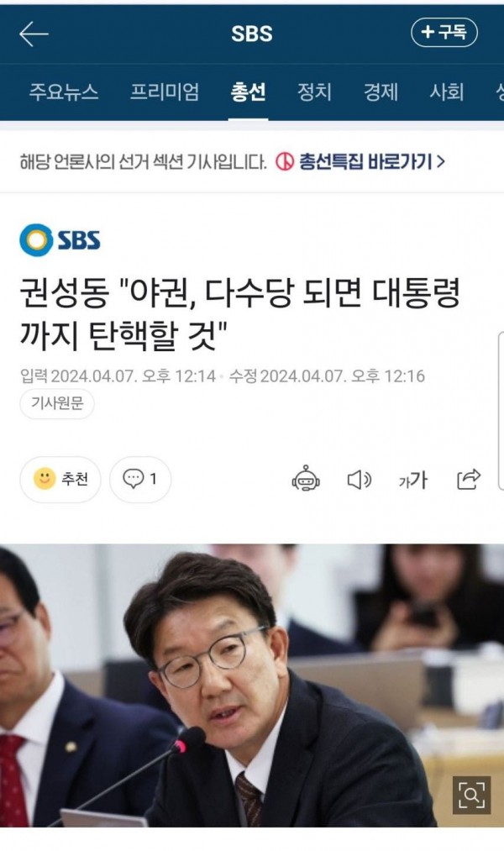Enlarge the photo with the magnifier icon
504x851 pixels.
[471, 795]
